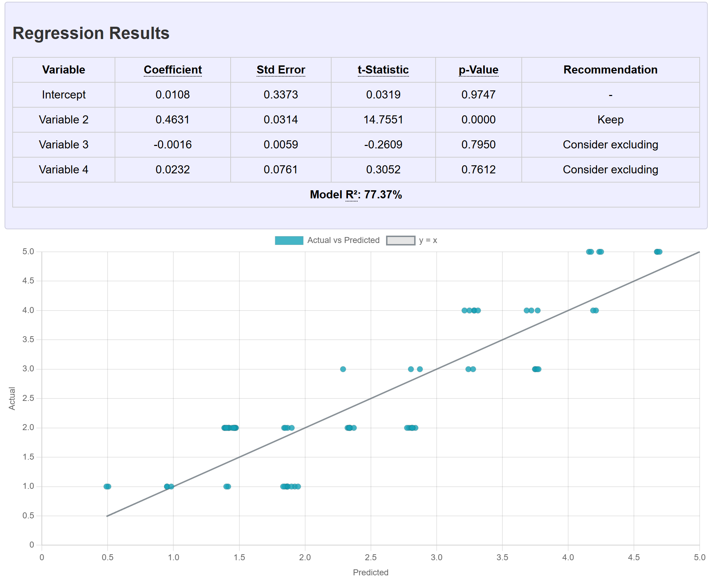
Task: Click the std error value 0.0314
Action: pos(281,120)
